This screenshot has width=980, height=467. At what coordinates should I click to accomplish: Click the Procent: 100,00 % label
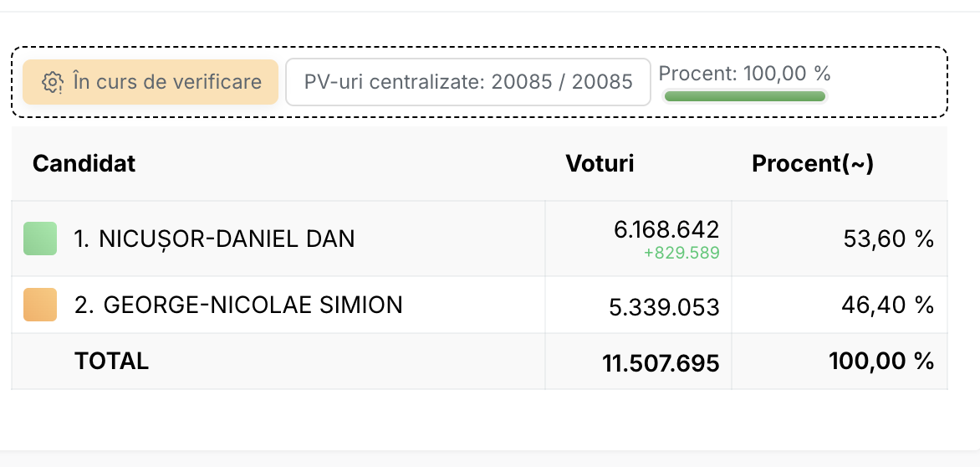[744, 74]
